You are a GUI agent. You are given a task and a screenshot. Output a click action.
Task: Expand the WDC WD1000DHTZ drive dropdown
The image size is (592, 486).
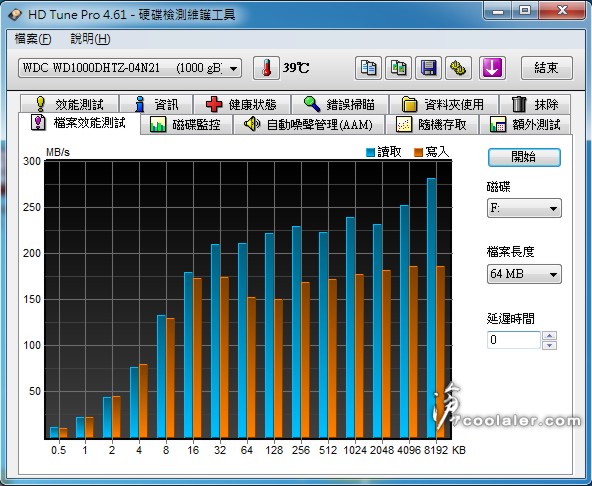[x=130, y=68]
